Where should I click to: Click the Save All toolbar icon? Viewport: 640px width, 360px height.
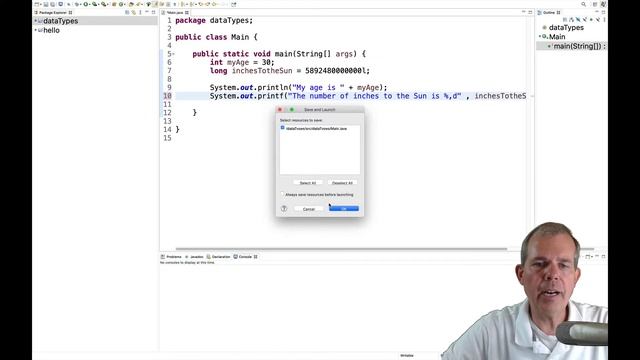click(x=53, y=4)
